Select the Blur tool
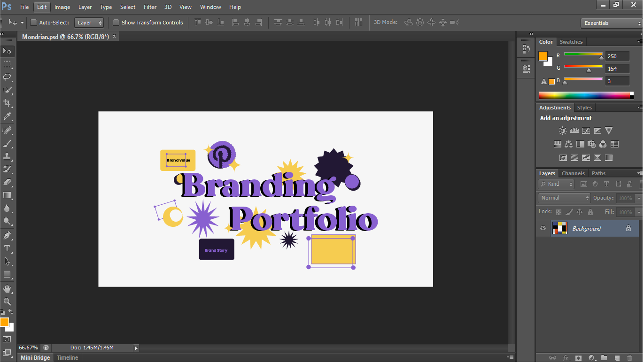644x363 pixels. coord(7,209)
